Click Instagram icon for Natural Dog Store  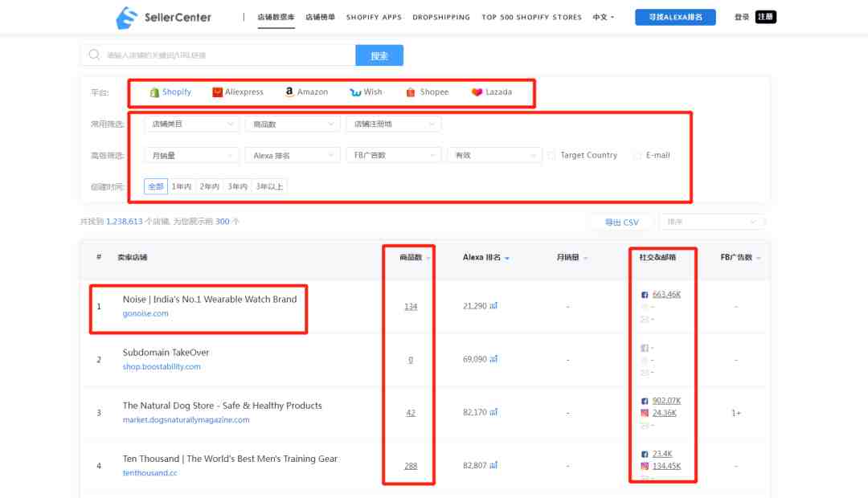645,413
